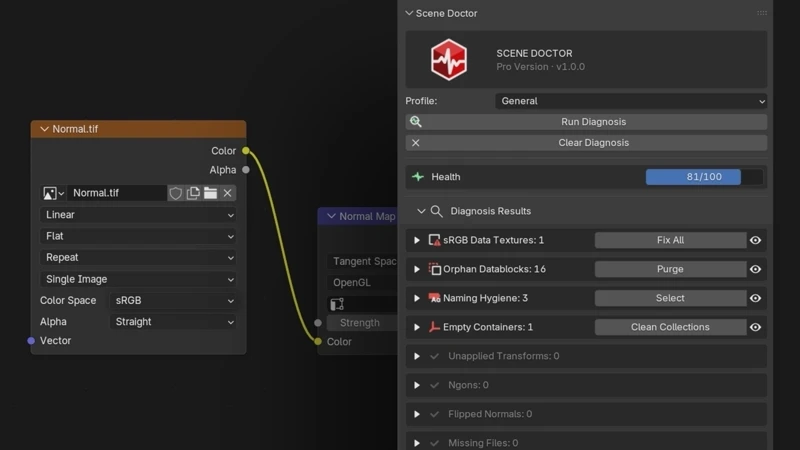Toggle visibility eye for Empty Containers

click(756, 327)
